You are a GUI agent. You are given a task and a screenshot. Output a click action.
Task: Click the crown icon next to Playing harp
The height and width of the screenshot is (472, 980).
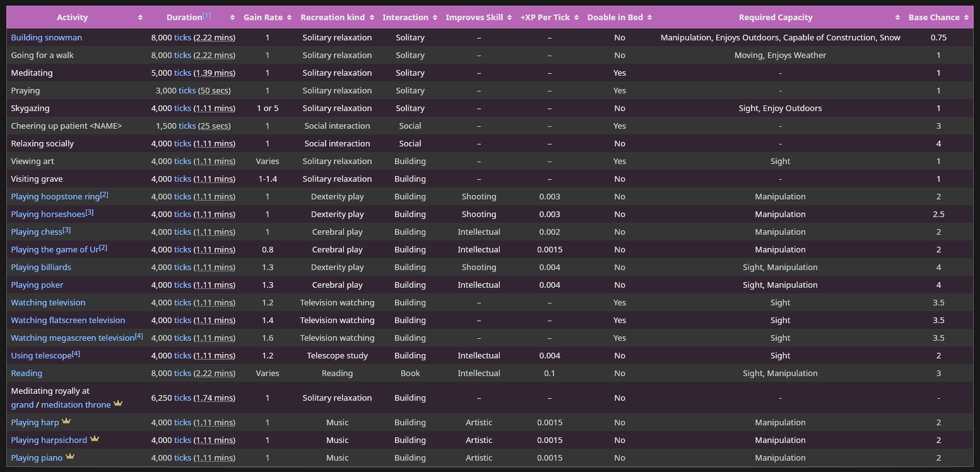[x=66, y=422]
